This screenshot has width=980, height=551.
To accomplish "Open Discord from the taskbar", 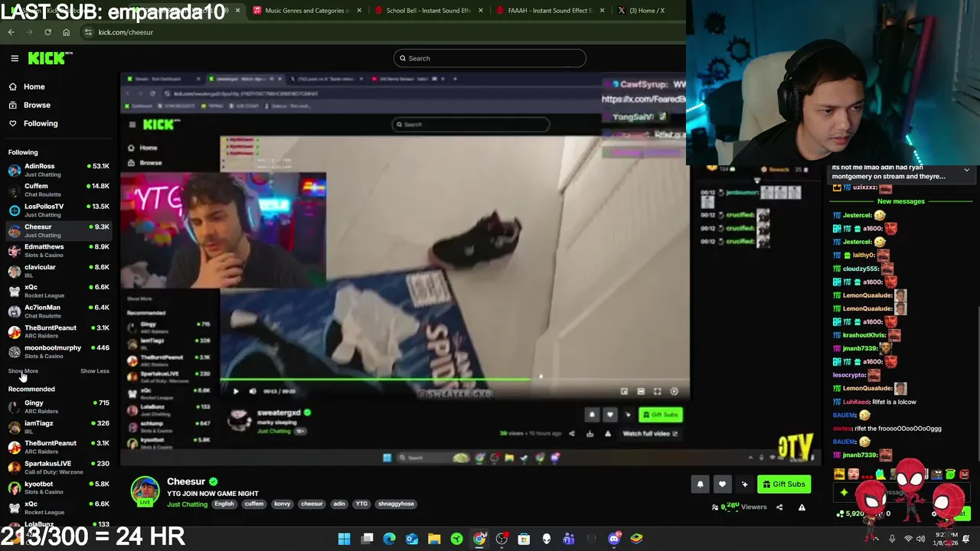I will (x=614, y=539).
